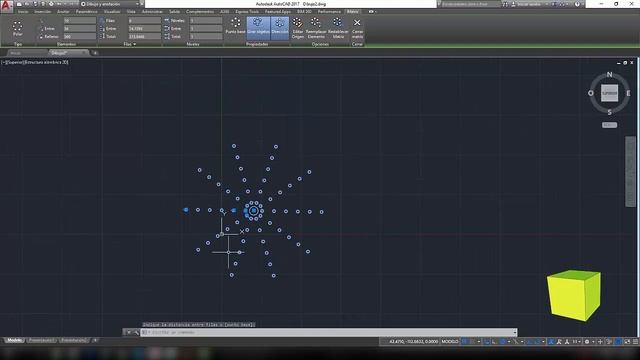Click the viewport minus control label
Screen dimensions: 640x360
pos(4,62)
